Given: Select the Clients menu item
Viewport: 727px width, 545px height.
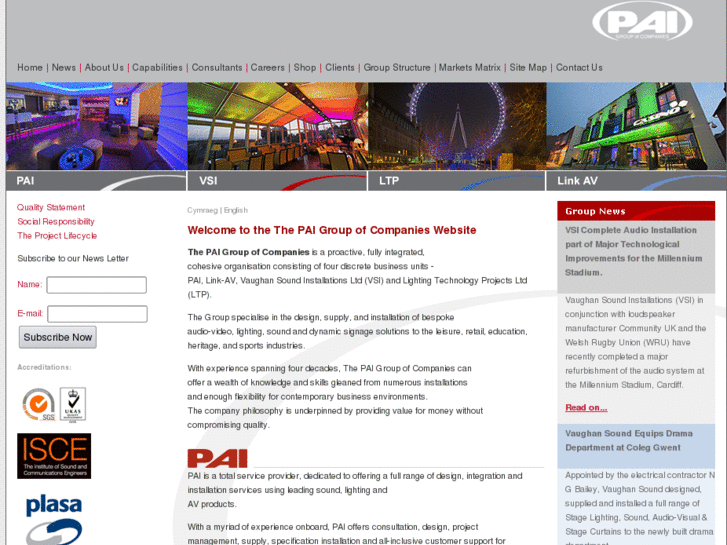Looking at the screenshot, I should tap(339, 68).
